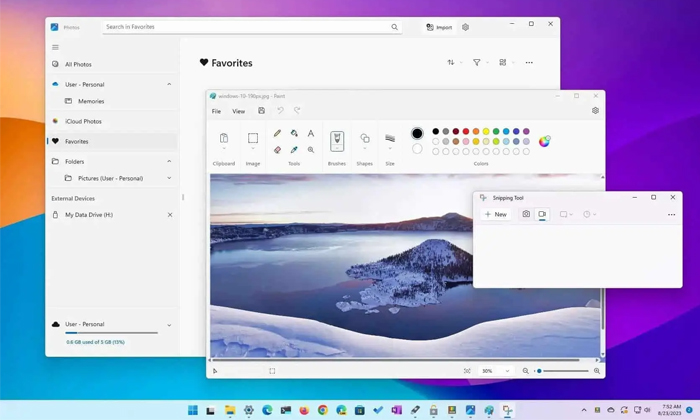Viewport: 700px width, 420px height.
Task: Open the snipping mode shape dropdown
Action: [x=566, y=215]
